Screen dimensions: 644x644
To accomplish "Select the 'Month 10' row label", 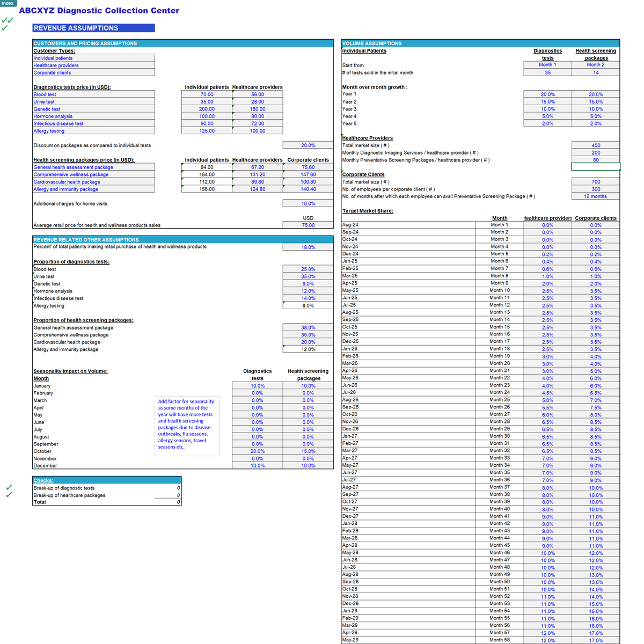I will [x=500, y=291].
